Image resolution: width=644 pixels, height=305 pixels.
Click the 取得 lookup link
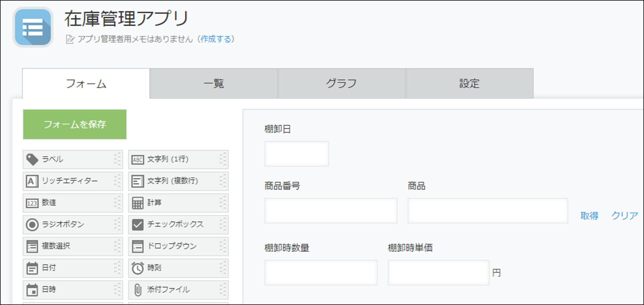pyautogui.click(x=589, y=216)
